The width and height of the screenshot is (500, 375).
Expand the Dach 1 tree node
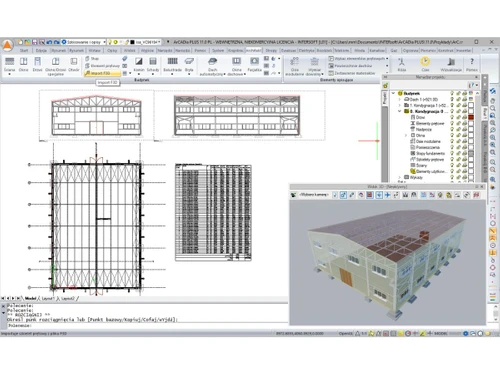(400, 99)
